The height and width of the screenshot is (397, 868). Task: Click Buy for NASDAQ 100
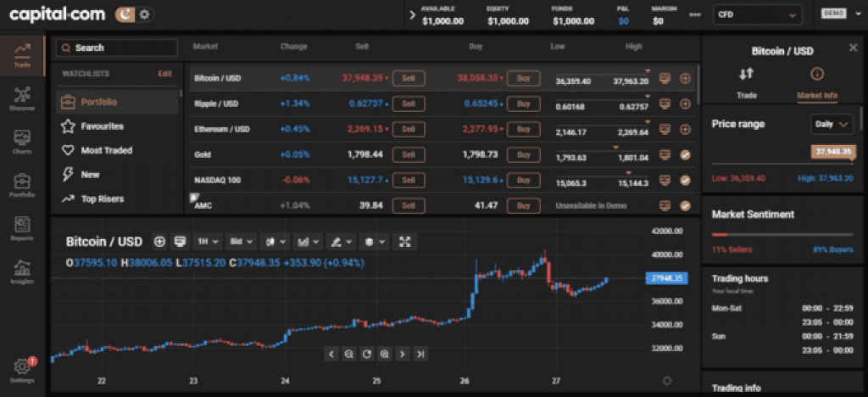[524, 180]
